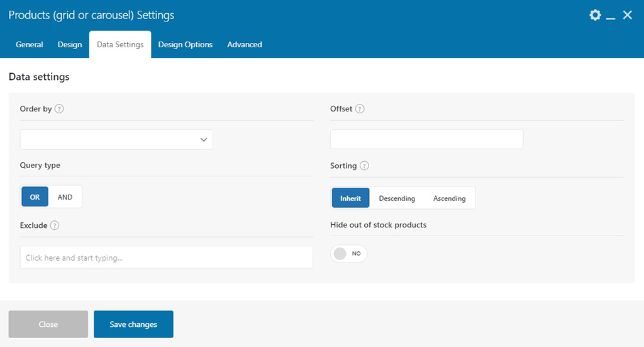Set sorting to Ascending
This screenshot has height=347, width=644.
coord(449,198)
